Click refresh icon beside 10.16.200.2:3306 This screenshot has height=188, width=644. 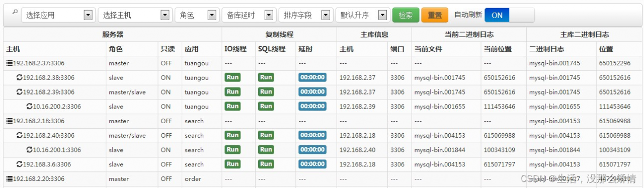[x=29, y=107]
